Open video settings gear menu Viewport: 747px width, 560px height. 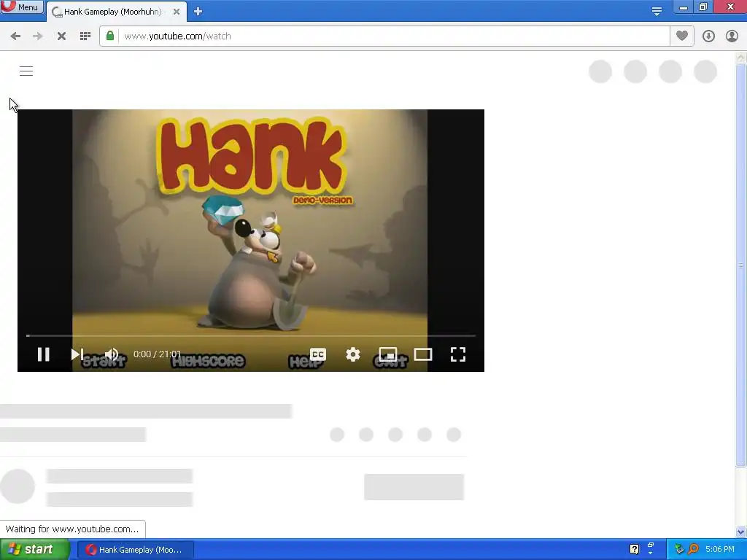tap(352, 354)
